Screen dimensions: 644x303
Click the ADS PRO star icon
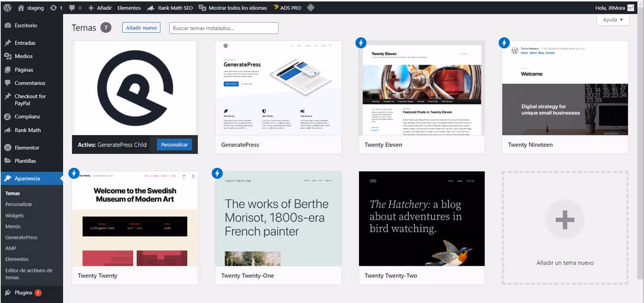point(276,7)
